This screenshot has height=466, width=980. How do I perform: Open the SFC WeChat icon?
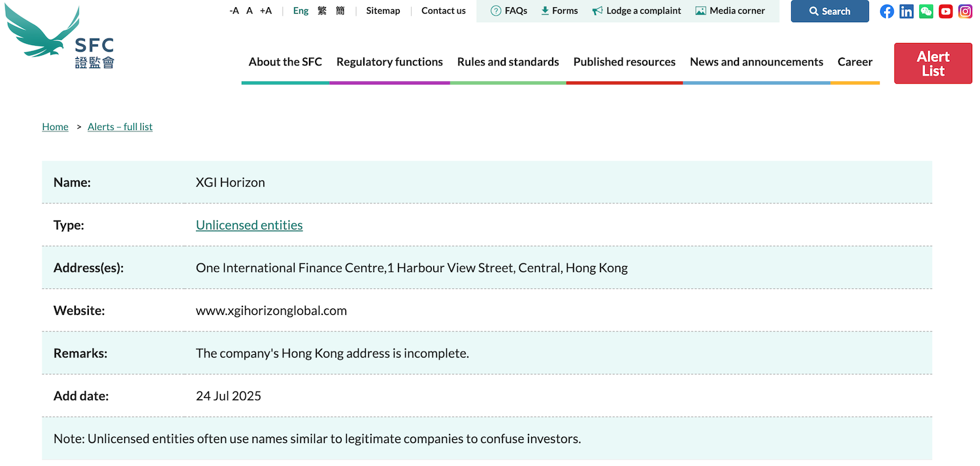(926, 11)
